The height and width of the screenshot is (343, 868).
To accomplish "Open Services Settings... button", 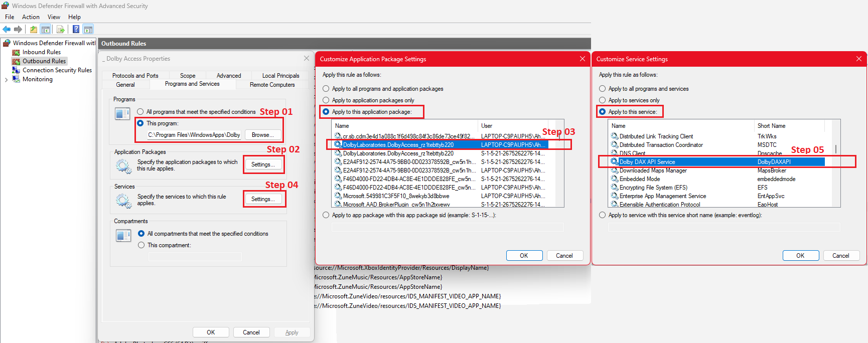I will (263, 199).
